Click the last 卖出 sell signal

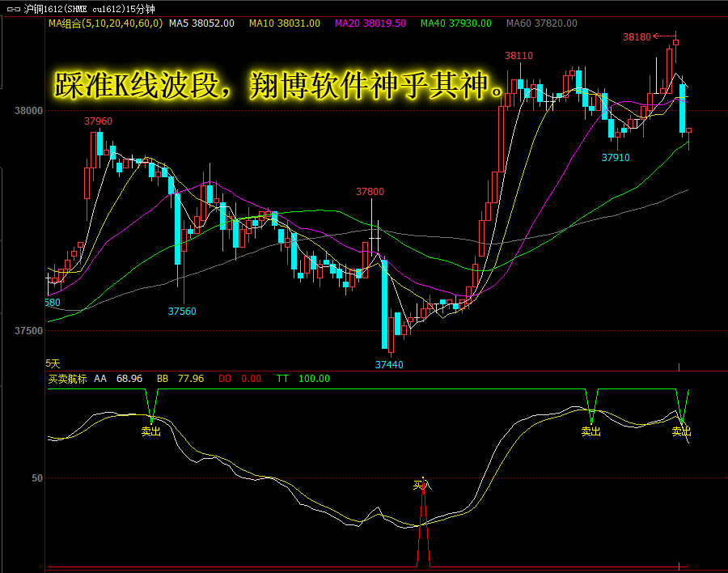click(682, 431)
